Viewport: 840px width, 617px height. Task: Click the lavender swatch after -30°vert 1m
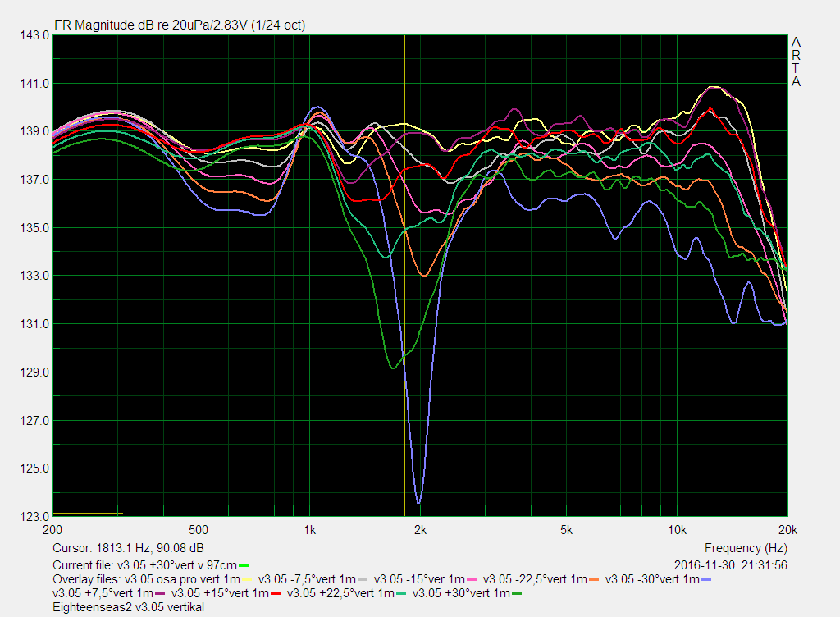706,580
